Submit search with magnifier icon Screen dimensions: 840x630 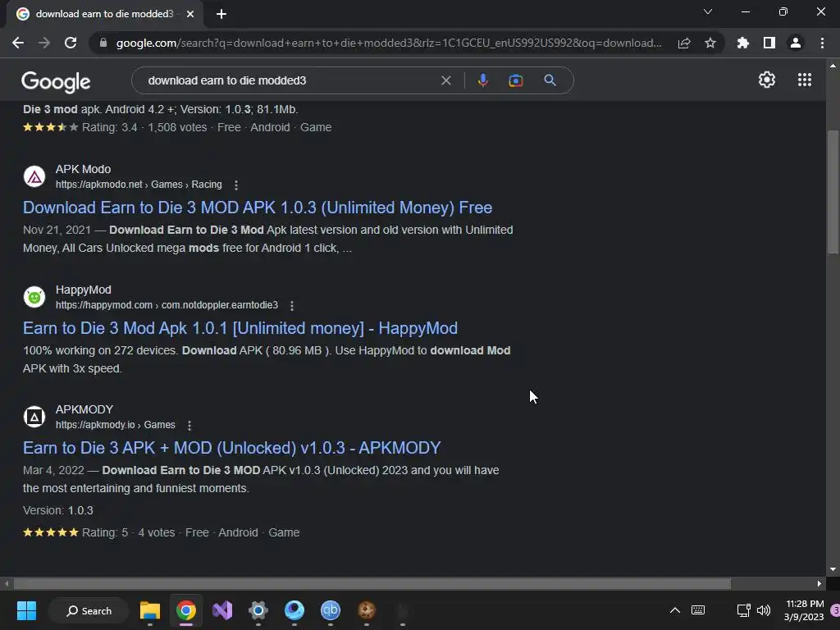[550, 80]
